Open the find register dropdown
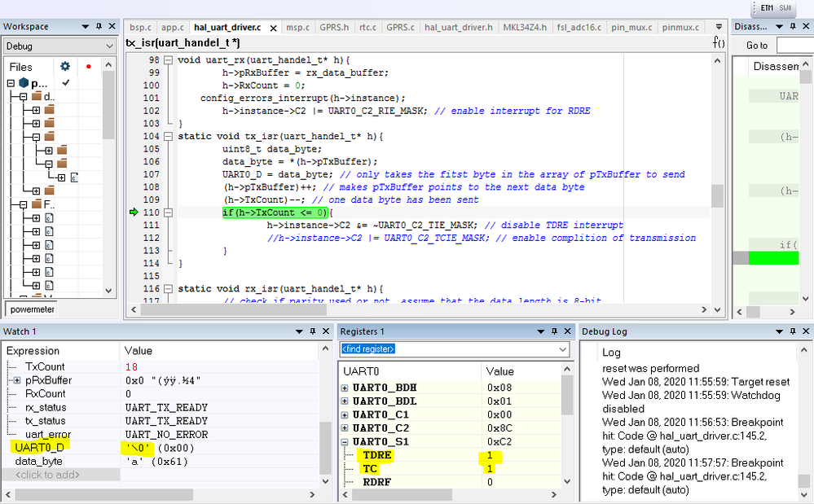 (x=563, y=349)
